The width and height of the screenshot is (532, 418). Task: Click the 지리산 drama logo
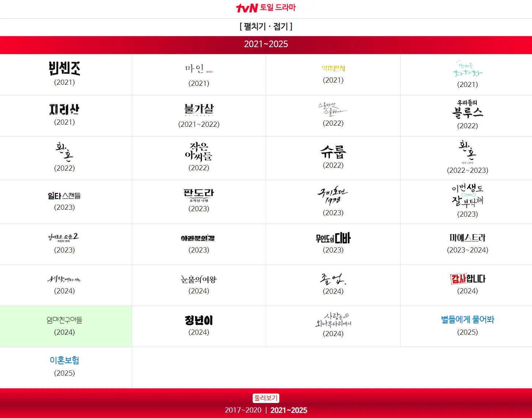pyautogui.click(x=64, y=109)
